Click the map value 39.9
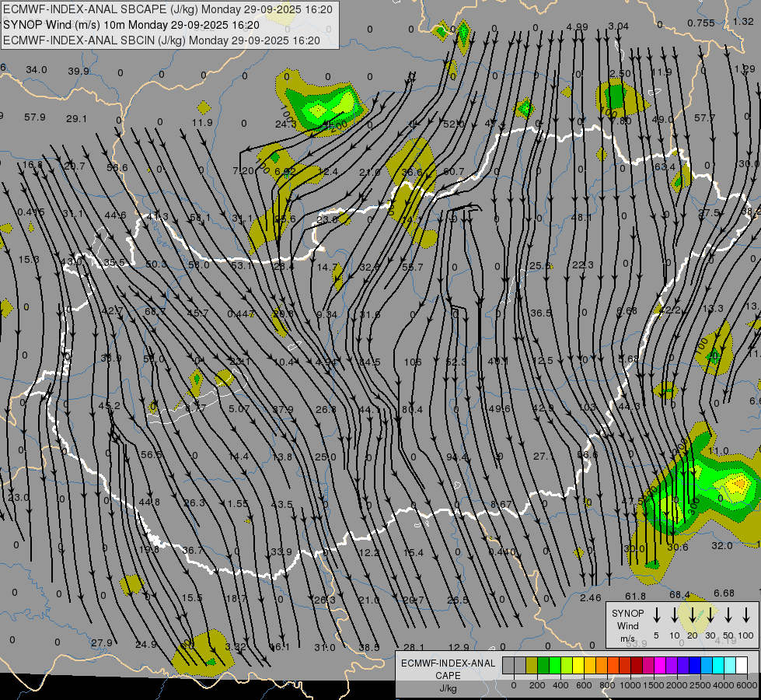This screenshot has height=700, width=761. (79, 71)
